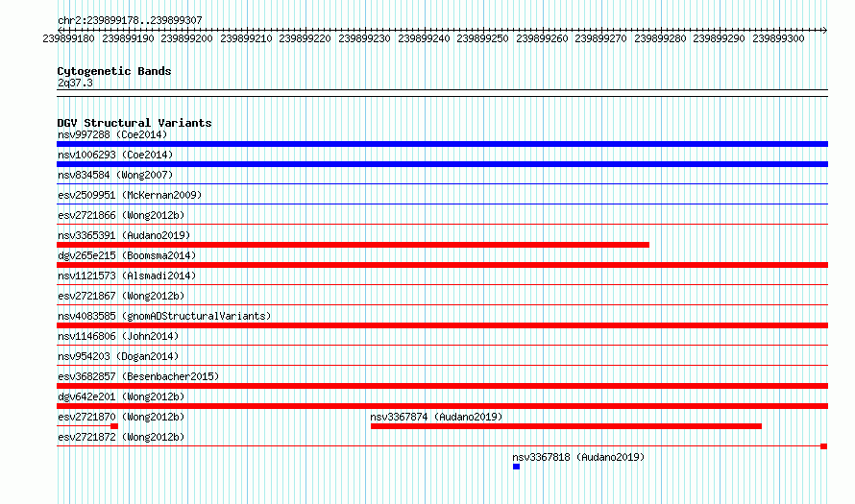Image resolution: width=855 pixels, height=504 pixels.
Task: Open the esv2721866 (Wong2012b) label
Action: pyautogui.click(x=121, y=215)
